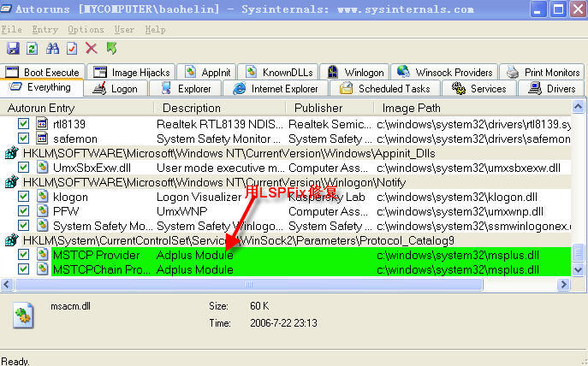Switch to the Explorer tab
The image size is (588, 366).
click(186, 89)
